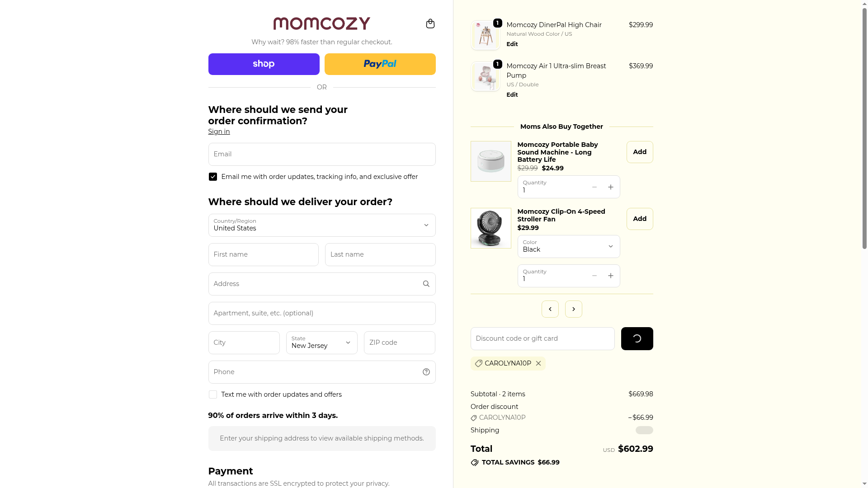Open the shopping bag cart icon

click(x=430, y=23)
